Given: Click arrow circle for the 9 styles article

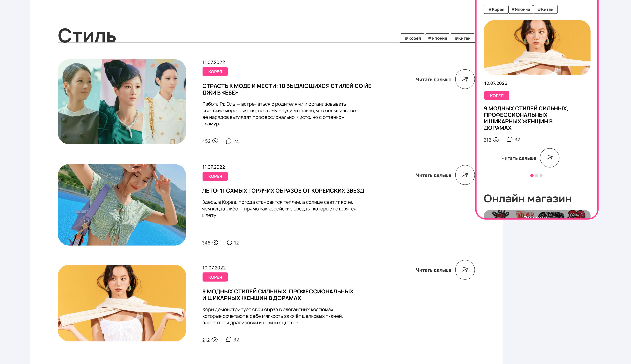Looking at the screenshot, I should pyautogui.click(x=465, y=270).
